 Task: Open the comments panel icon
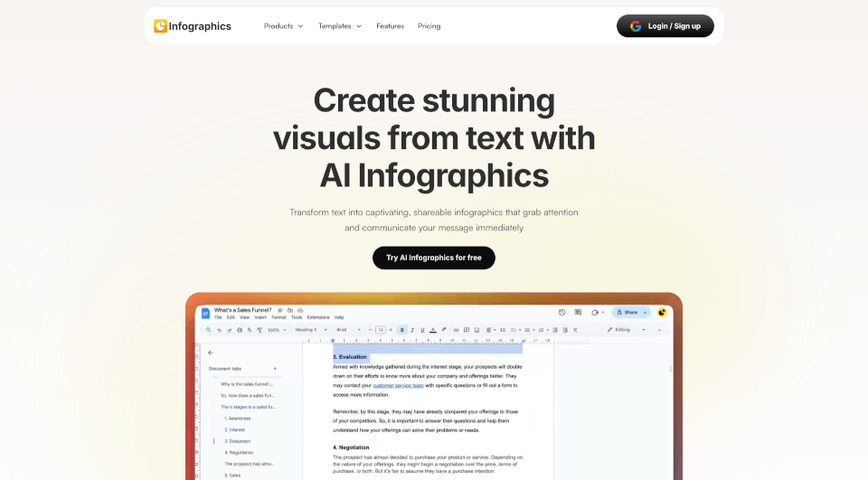[578, 312]
